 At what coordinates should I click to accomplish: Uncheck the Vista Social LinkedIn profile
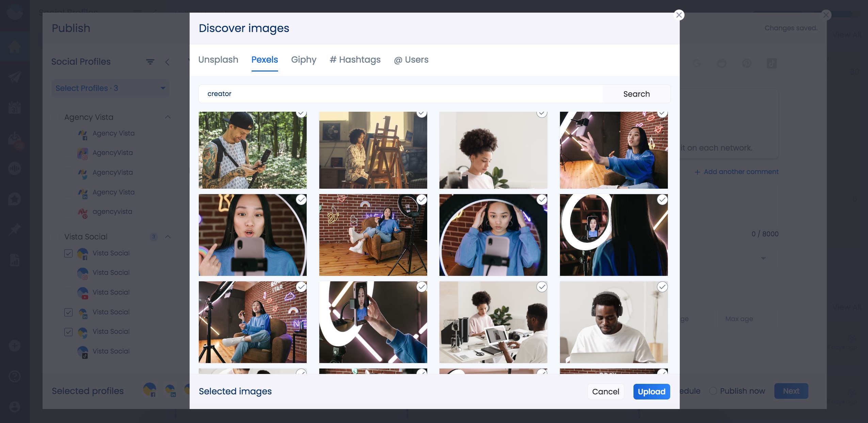click(69, 312)
